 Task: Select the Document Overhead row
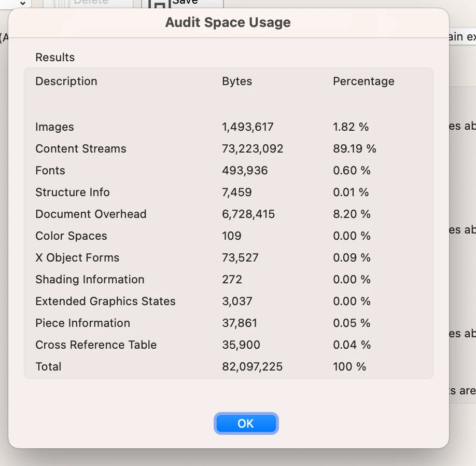tap(229, 214)
